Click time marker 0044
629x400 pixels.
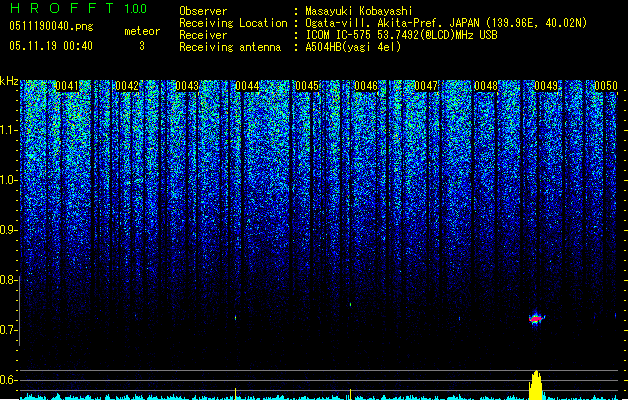(247, 86)
